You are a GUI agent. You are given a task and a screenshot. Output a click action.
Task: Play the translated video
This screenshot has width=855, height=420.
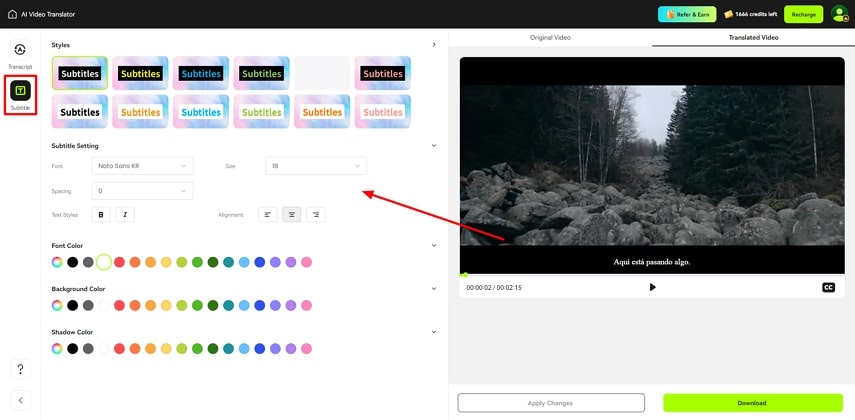click(652, 287)
